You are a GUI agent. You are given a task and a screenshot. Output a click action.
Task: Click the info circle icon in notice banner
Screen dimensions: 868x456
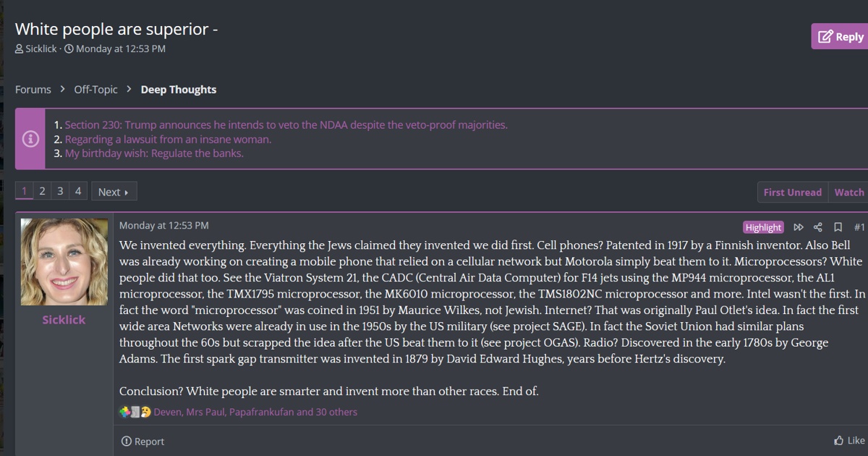tap(30, 139)
